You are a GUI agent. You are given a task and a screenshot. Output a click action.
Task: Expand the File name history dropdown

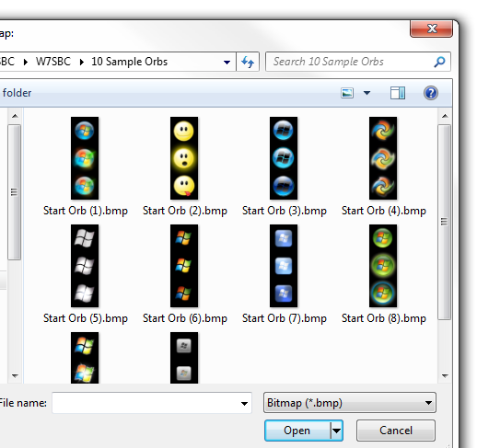click(244, 404)
